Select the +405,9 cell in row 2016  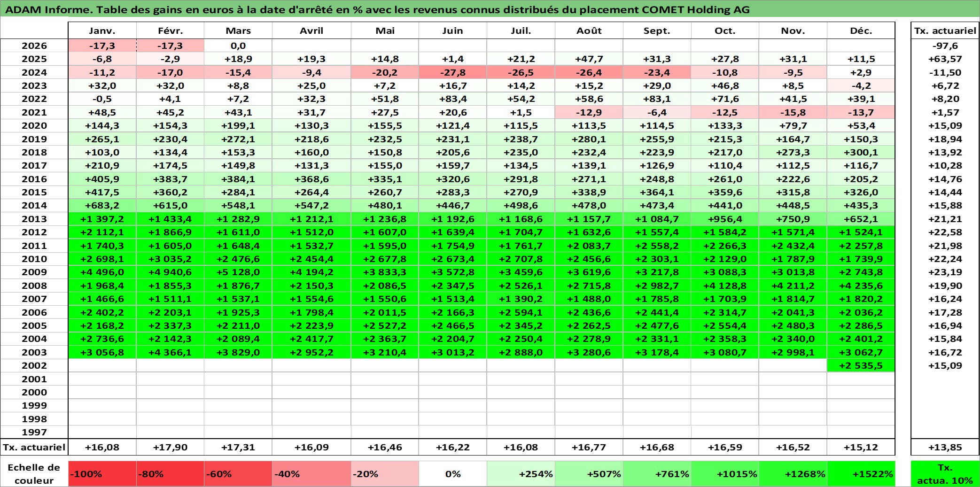[x=102, y=179]
